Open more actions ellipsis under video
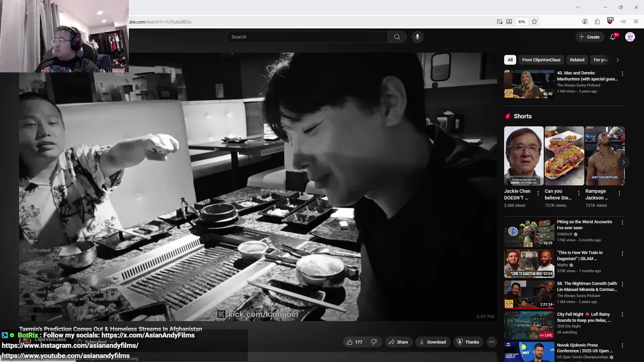This screenshot has height=362, width=644. 492,342
